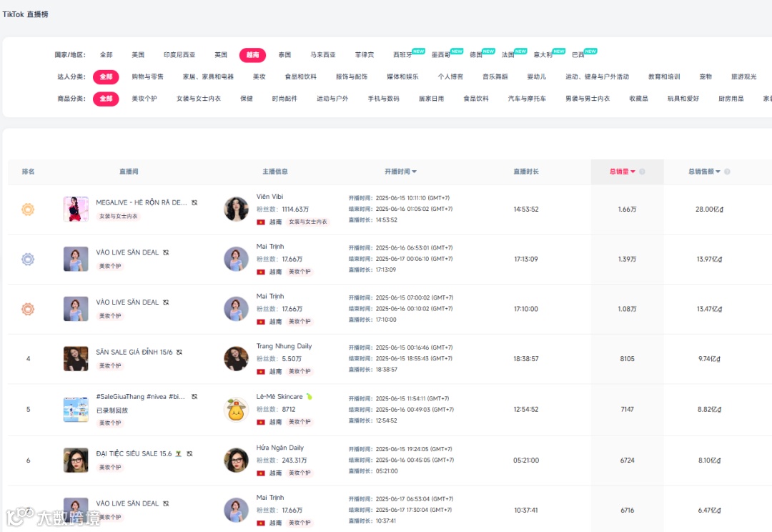Open Lê-Mê Skincare name link
The image size is (772, 532).
click(x=279, y=397)
